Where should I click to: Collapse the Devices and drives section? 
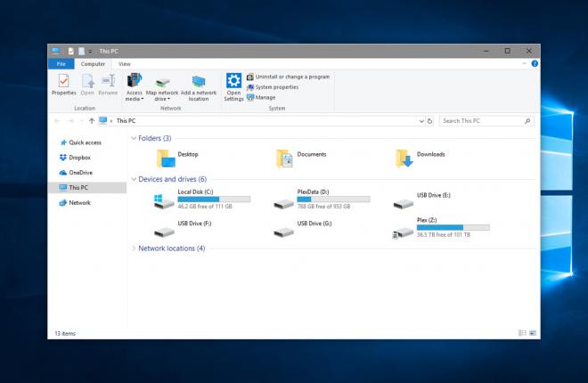(134, 179)
